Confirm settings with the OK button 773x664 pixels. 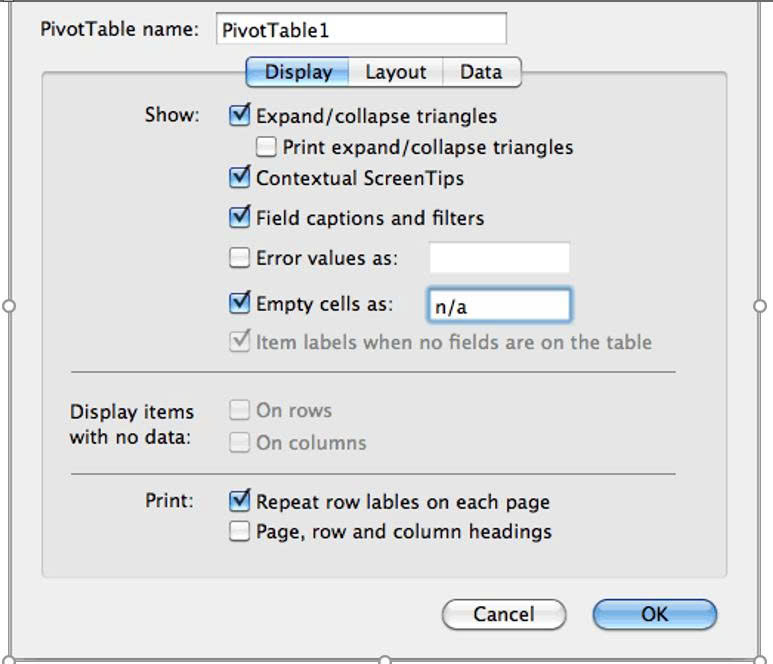(x=654, y=614)
